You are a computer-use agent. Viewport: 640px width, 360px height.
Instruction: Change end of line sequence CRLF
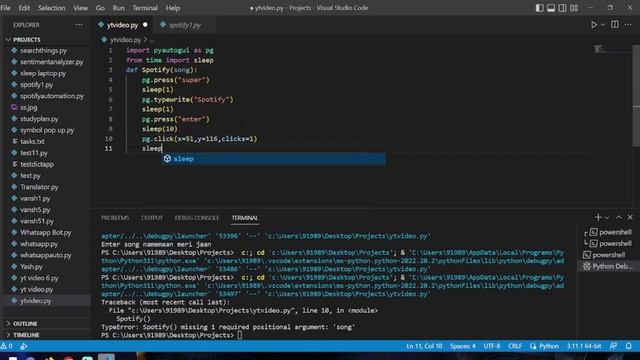(515, 346)
